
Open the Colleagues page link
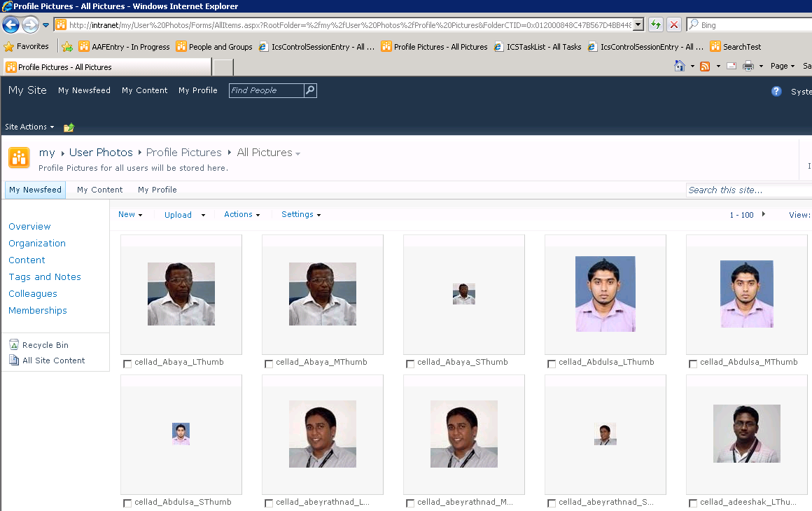[32, 293]
